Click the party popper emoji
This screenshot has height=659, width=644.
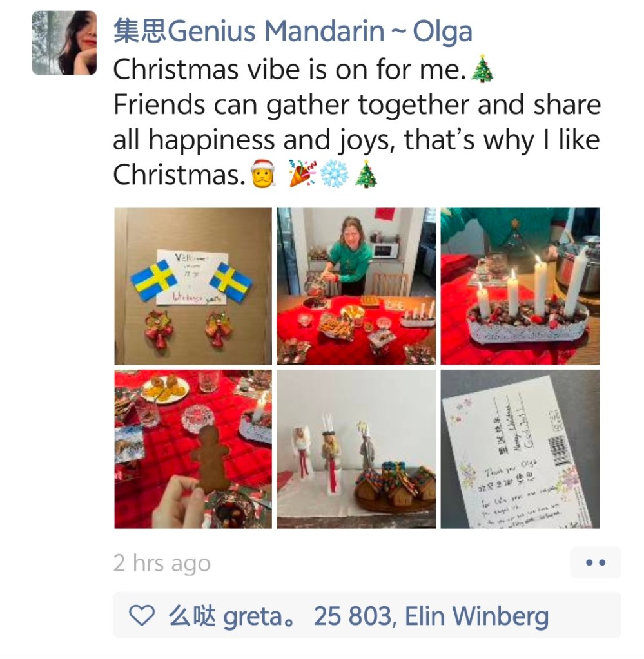pos(303,173)
